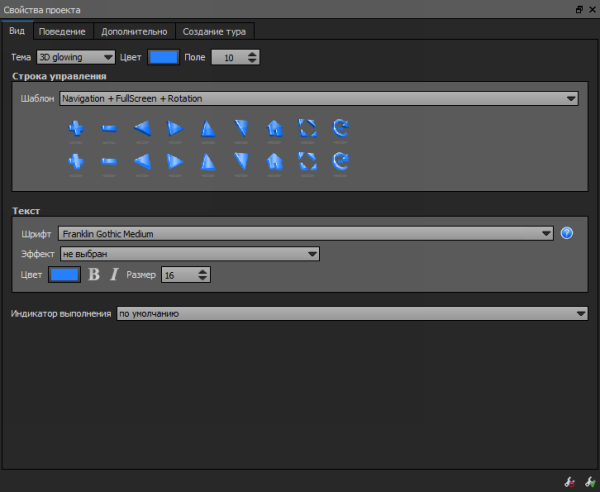Open the Индикатор выполнения dropdown
Viewport: 600px width, 492px height.
coord(351,314)
